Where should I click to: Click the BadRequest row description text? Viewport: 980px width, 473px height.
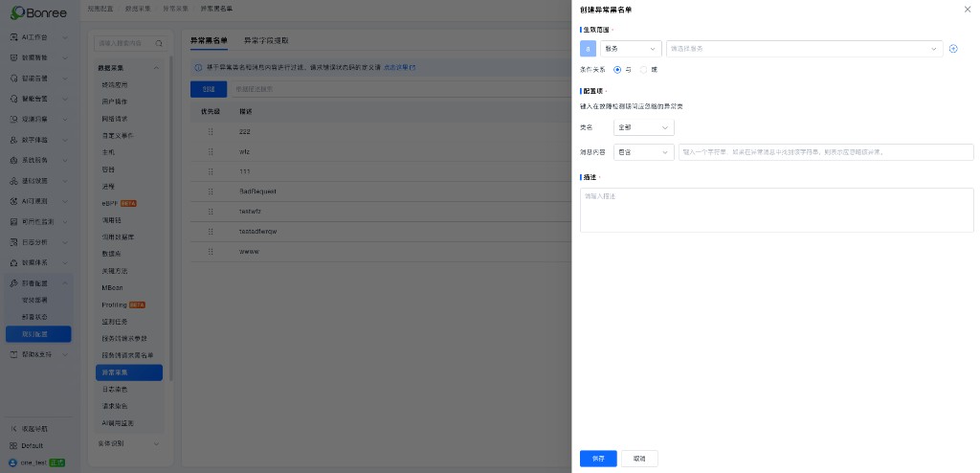257,191
